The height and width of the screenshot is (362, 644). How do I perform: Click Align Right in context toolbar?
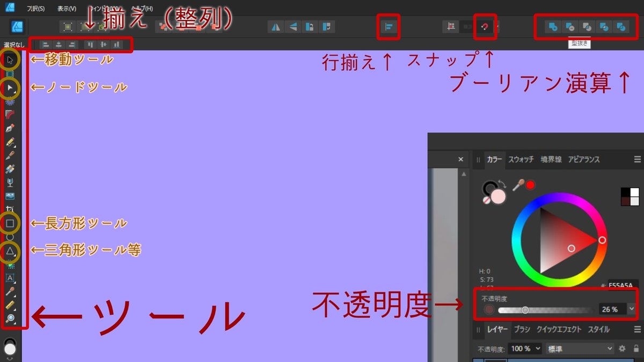click(x=72, y=45)
